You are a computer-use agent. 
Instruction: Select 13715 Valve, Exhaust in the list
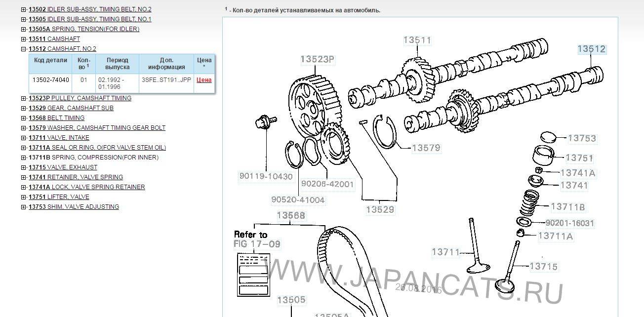coord(63,167)
